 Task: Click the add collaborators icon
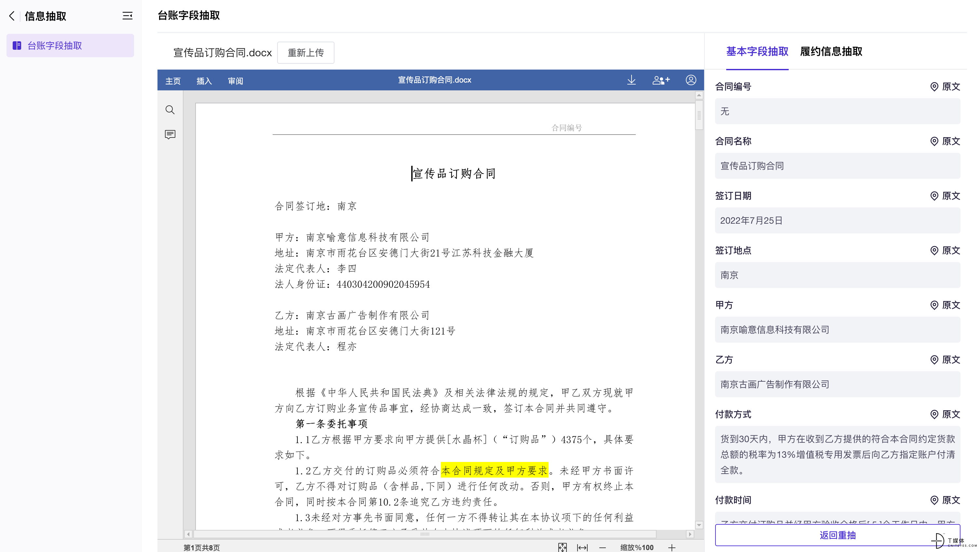click(661, 80)
